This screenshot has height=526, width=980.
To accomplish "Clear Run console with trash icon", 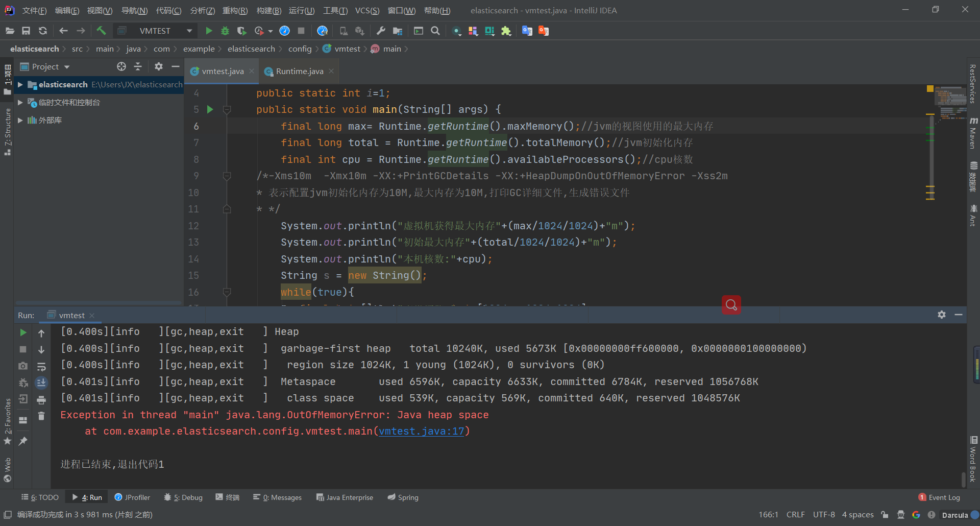I will point(41,416).
